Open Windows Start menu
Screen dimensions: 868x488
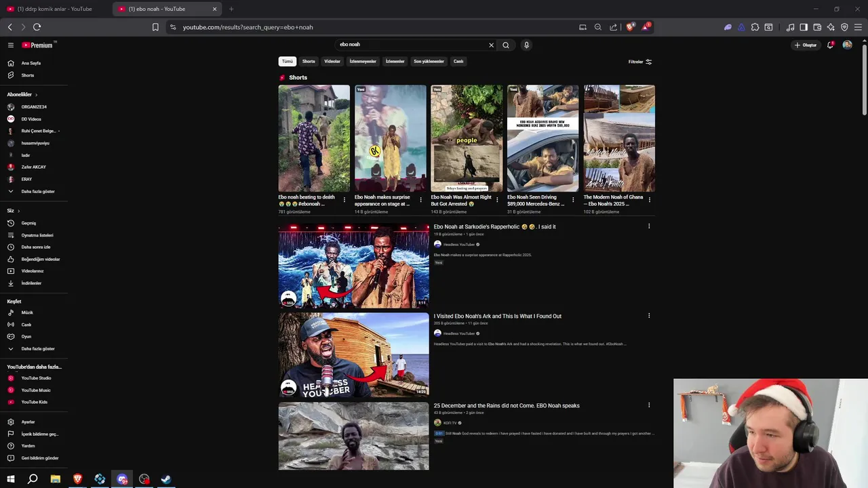(10, 479)
